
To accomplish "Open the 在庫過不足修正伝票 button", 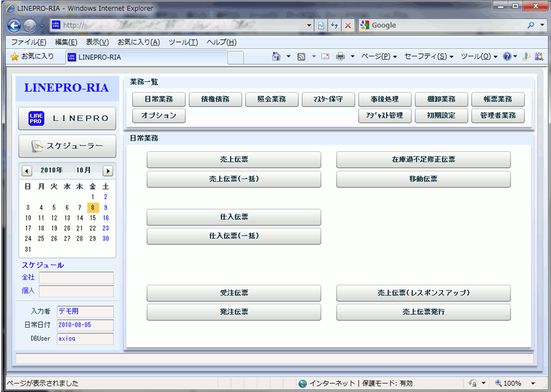I will tap(423, 160).
